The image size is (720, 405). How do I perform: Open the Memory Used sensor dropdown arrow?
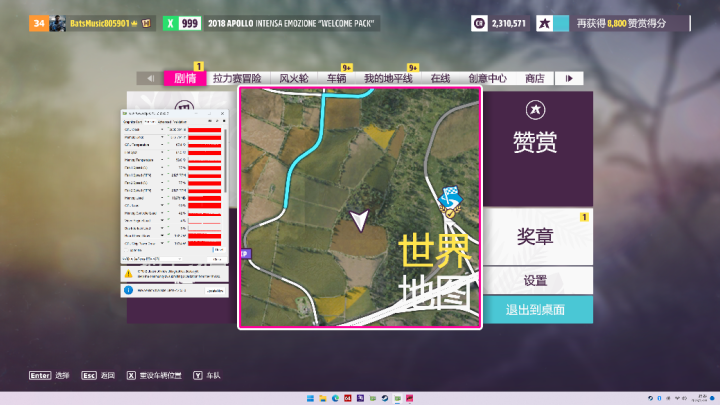tap(162, 198)
